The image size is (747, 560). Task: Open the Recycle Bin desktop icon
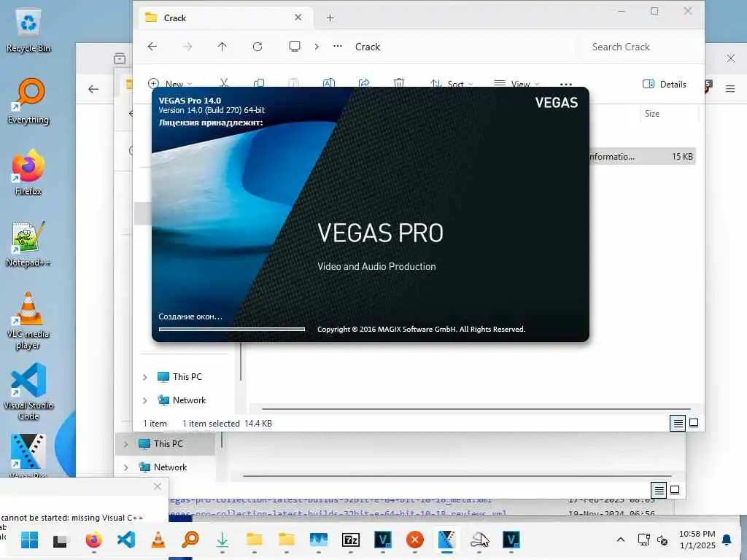[x=28, y=31]
